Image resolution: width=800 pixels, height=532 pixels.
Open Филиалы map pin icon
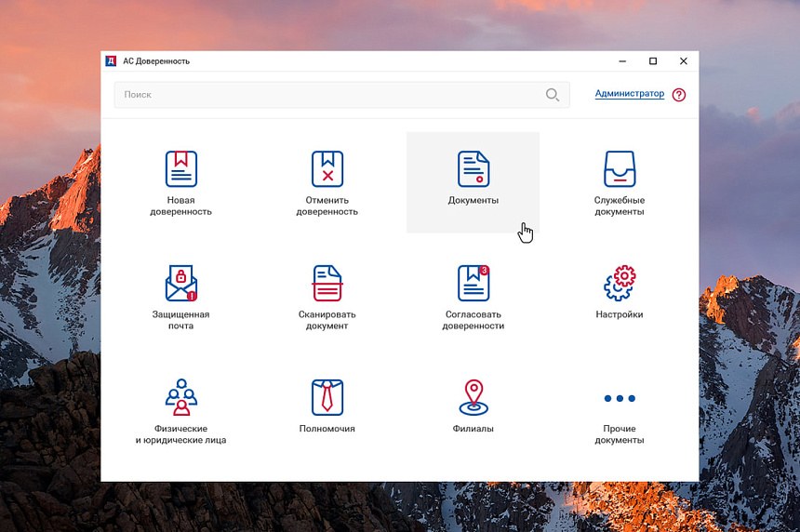(473, 397)
